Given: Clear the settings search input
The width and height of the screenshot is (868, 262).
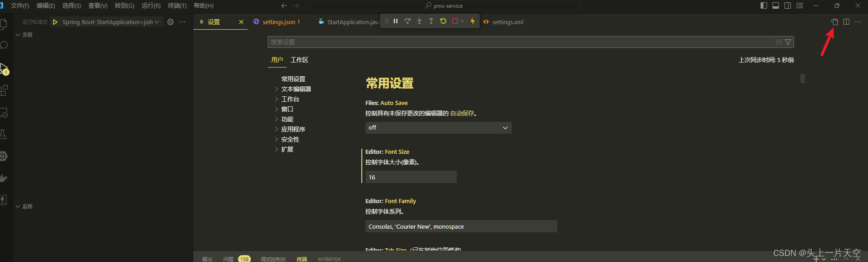Looking at the screenshot, I should (x=779, y=42).
